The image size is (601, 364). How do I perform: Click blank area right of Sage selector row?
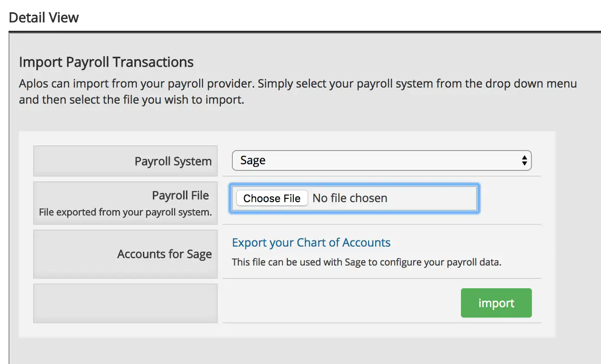pos(537,160)
